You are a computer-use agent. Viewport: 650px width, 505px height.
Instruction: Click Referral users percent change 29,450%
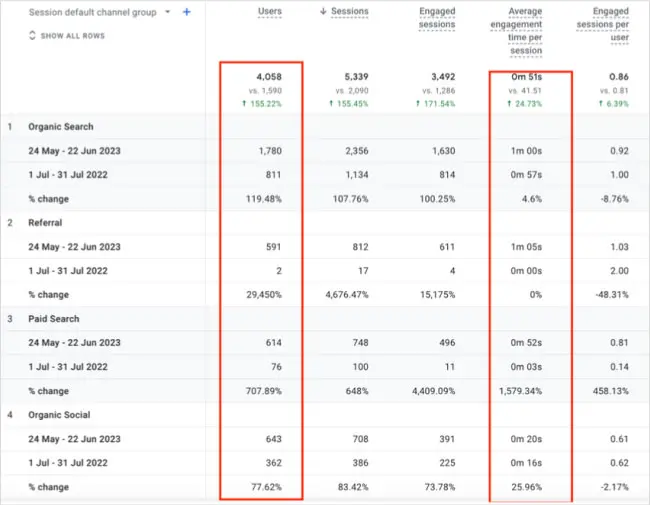pos(264,295)
